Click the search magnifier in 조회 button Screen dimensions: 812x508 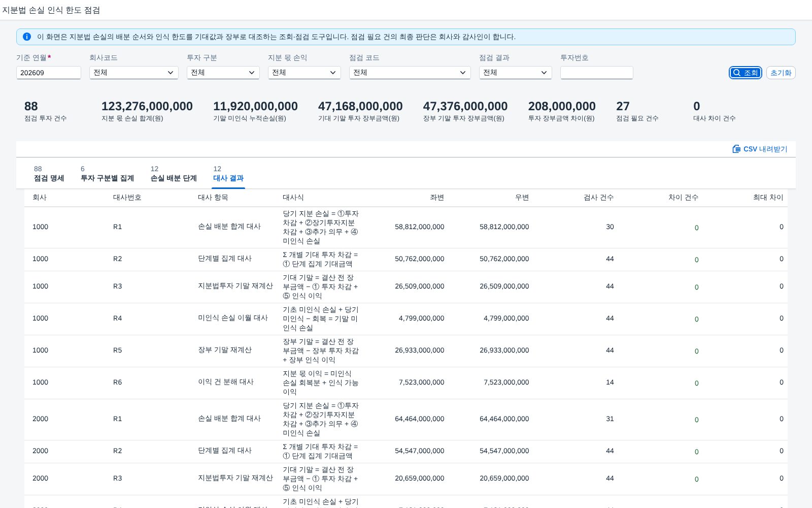coord(737,73)
